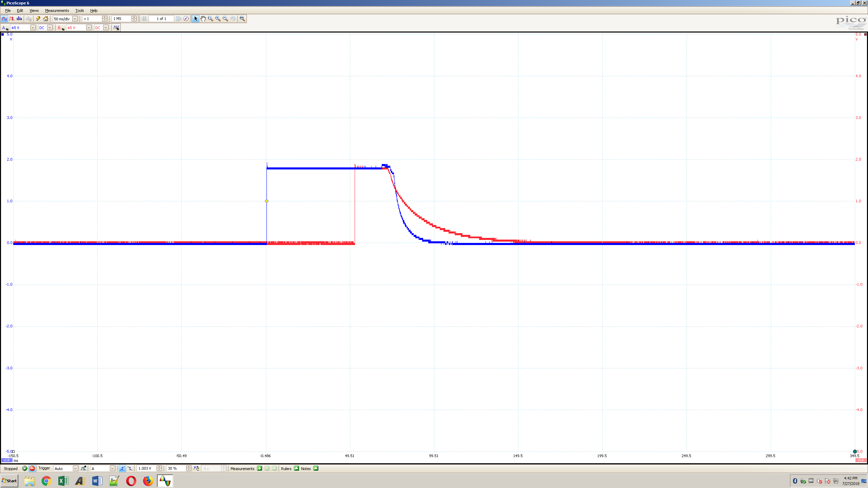Switch to Spectrum mode
This screenshot has width=868, height=488.
click(19, 19)
